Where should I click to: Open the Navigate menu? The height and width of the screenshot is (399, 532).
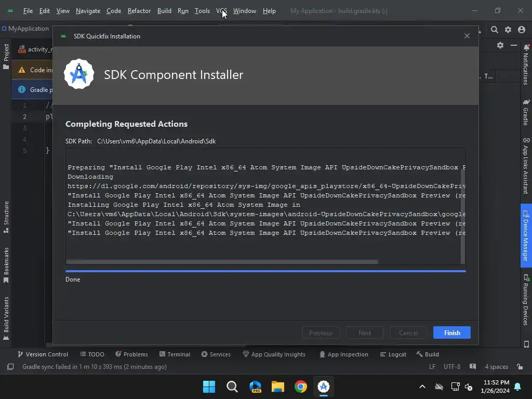[88, 11]
